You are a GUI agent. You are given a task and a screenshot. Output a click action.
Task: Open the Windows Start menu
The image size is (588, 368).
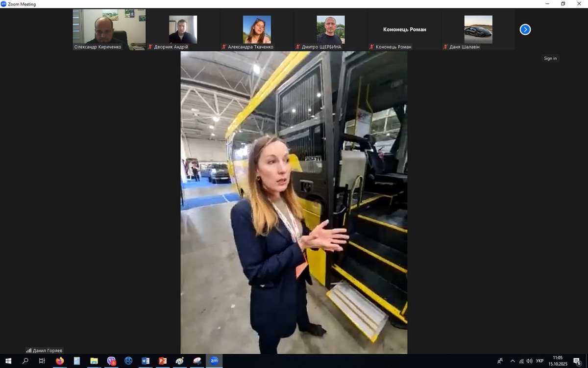point(8,361)
